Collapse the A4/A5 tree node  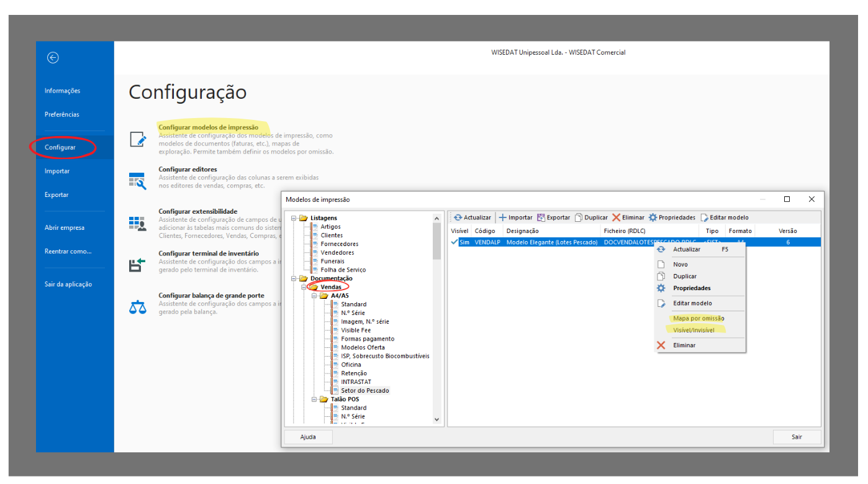[x=314, y=296]
